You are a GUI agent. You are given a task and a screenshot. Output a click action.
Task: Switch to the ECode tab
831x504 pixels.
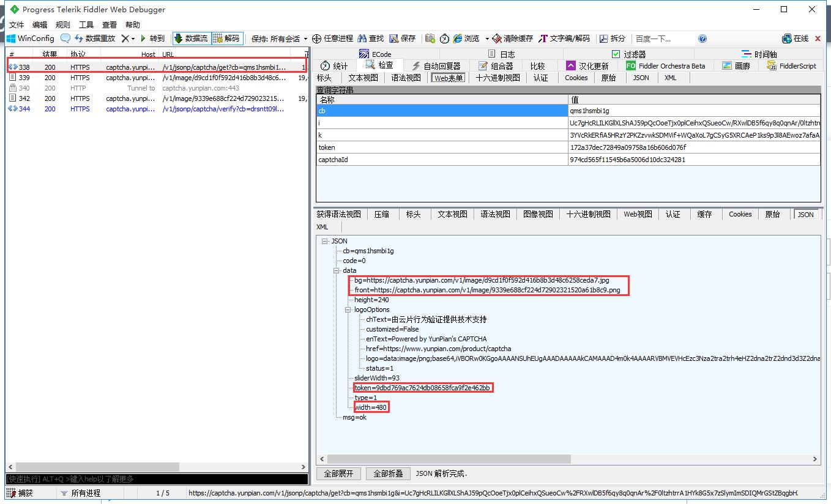[x=375, y=54]
